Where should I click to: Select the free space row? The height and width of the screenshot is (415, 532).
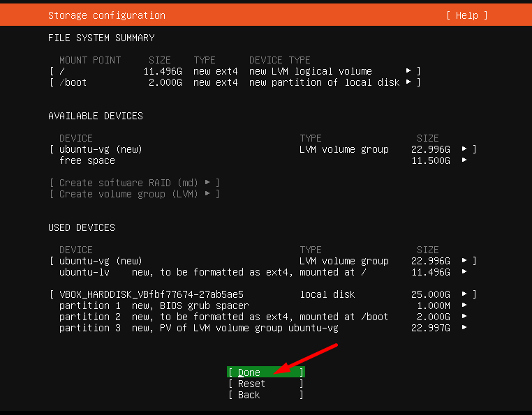[x=263, y=160]
